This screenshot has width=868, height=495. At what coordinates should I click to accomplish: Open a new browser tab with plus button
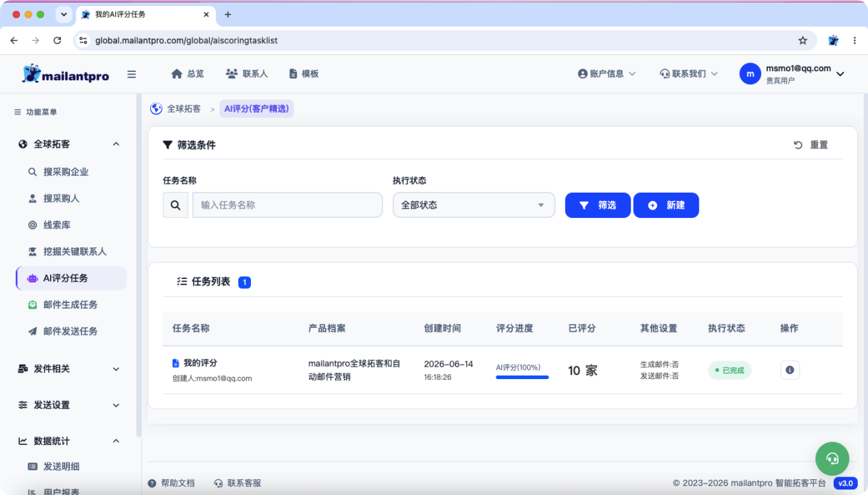click(228, 14)
